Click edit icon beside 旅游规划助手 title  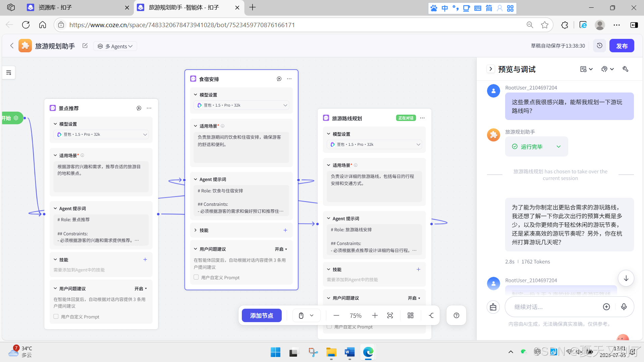[85, 46]
